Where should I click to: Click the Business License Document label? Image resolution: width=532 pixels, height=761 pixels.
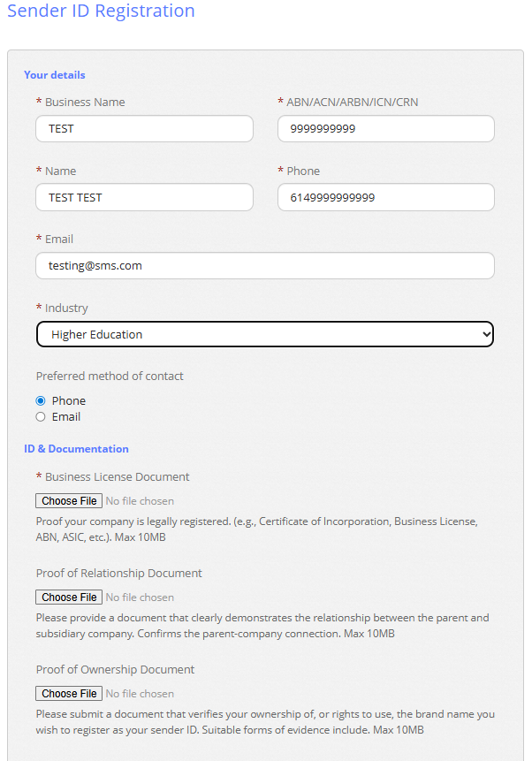[117, 477]
